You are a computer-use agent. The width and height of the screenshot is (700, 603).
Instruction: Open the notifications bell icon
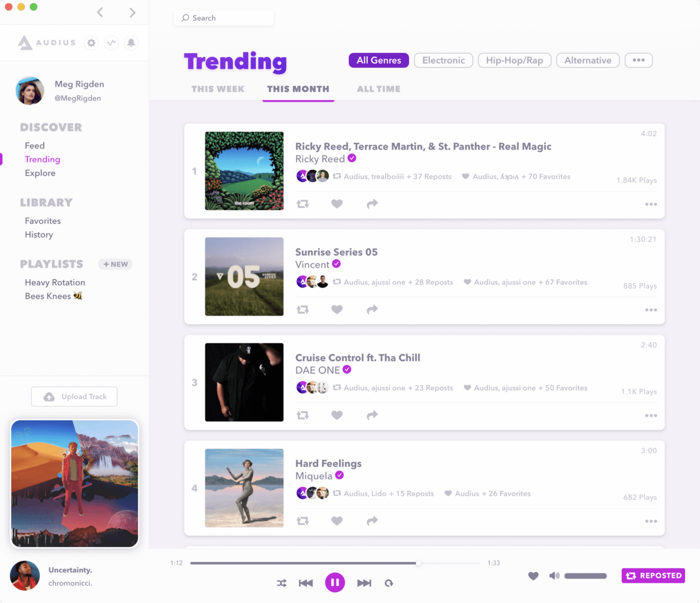pos(131,43)
